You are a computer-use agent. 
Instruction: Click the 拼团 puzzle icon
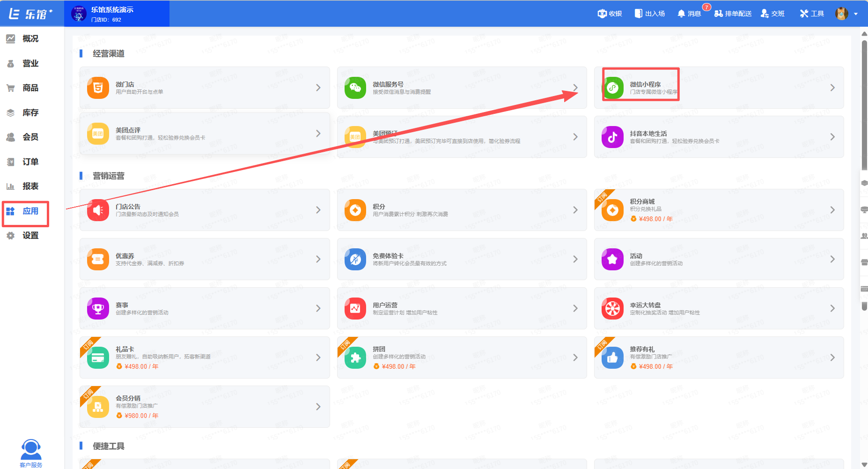pyautogui.click(x=355, y=357)
